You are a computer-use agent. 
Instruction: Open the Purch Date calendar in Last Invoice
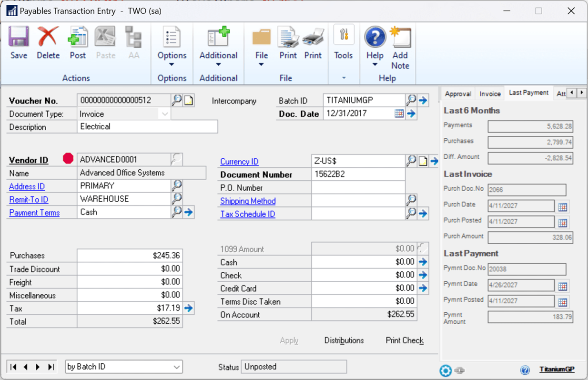[x=563, y=206]
